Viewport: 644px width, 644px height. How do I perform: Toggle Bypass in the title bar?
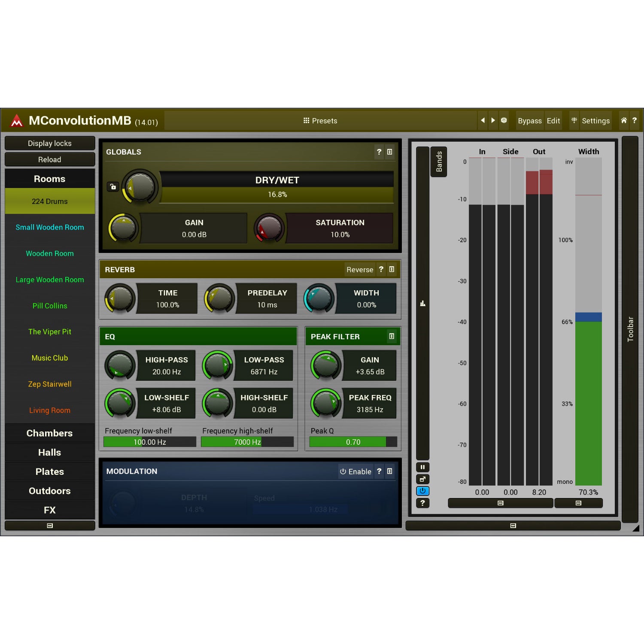click(x=530, y=121)
